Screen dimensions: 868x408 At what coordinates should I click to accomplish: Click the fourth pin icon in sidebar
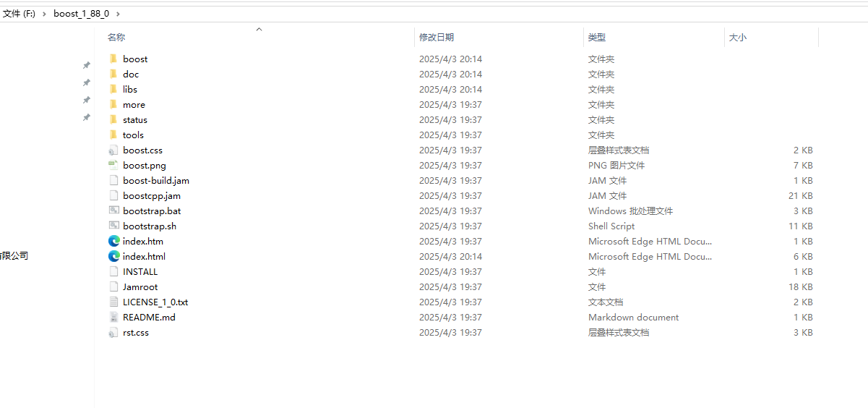click(x=86, y=117)
